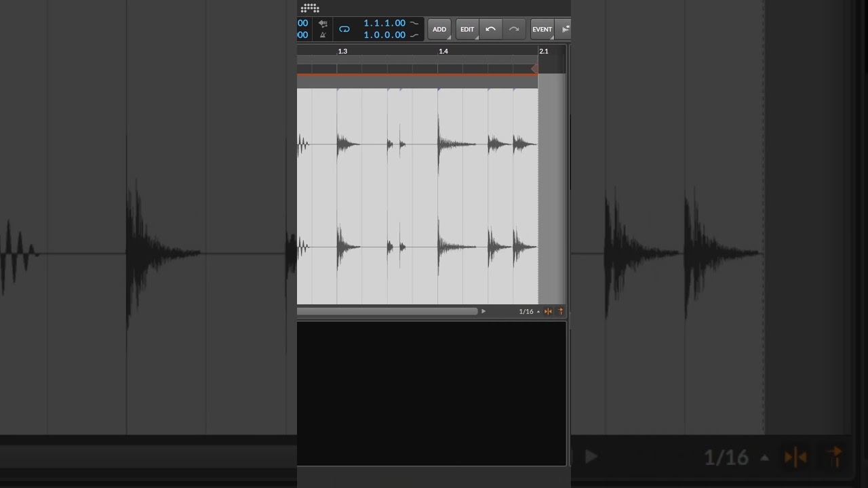
Task: Toggle the punch-in icon beside 1.1.1.00
Action: click(414, 23)
